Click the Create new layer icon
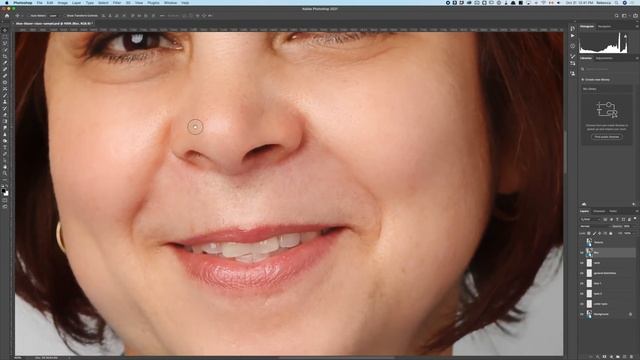 point(624,356)
